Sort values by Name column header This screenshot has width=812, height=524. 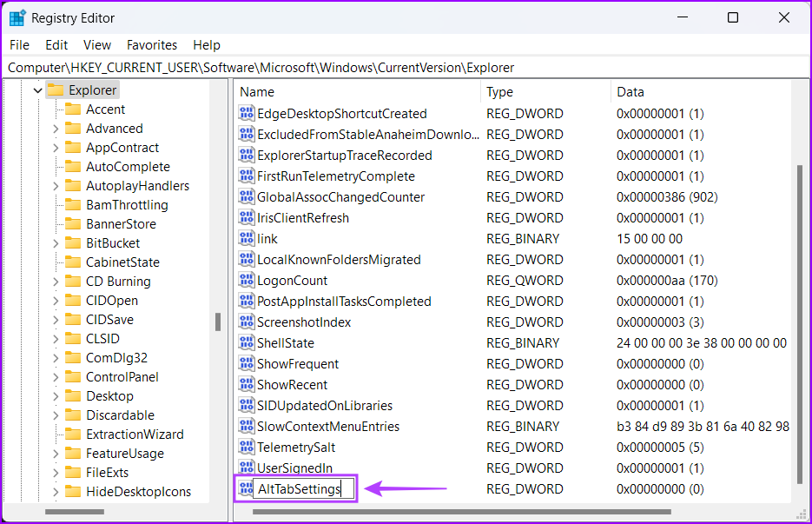tap(357, 92)
